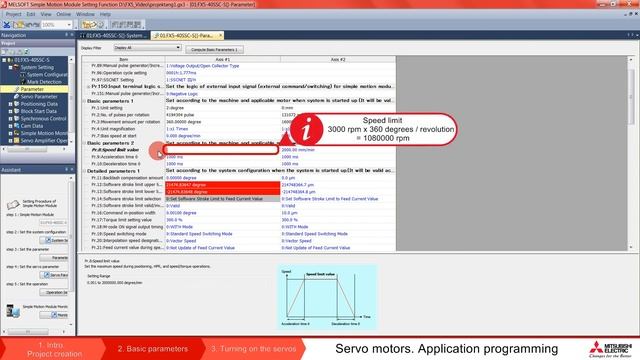Screen dimensions: 640x360
Task: Click the Pr.8 Speed limit value Axis #1 field
Action: [221, 150]
